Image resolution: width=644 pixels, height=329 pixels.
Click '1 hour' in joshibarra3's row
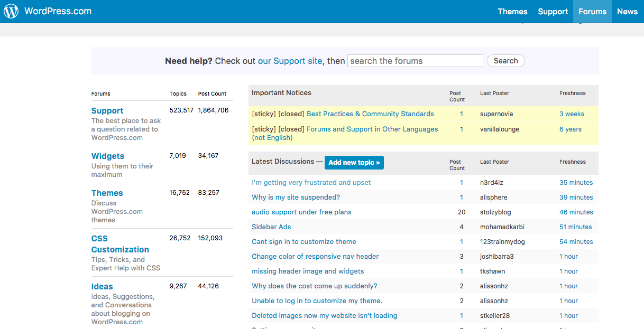(568, 256)
